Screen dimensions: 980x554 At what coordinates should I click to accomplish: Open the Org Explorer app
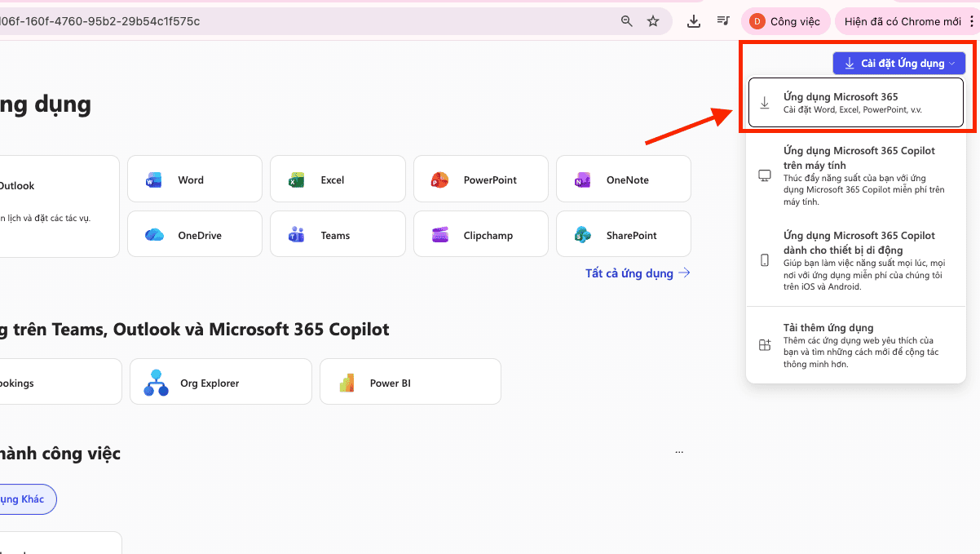(x=220, y=383)
